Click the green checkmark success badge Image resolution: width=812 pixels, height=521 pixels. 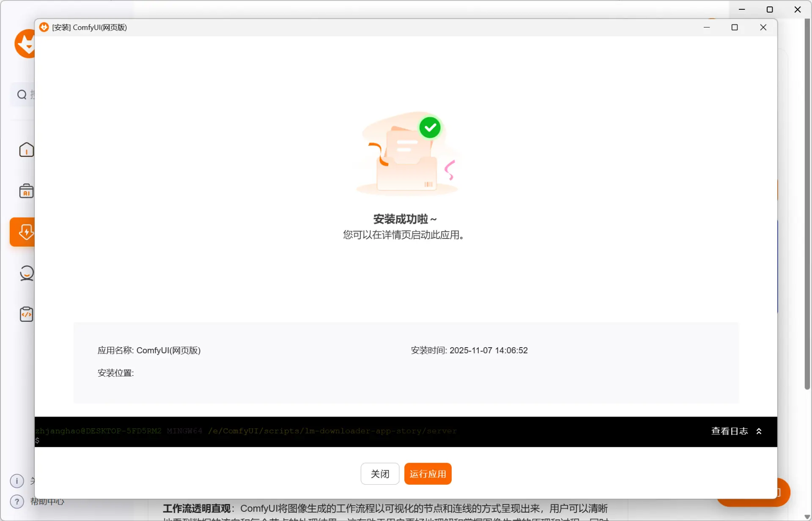tap(430, 127)
